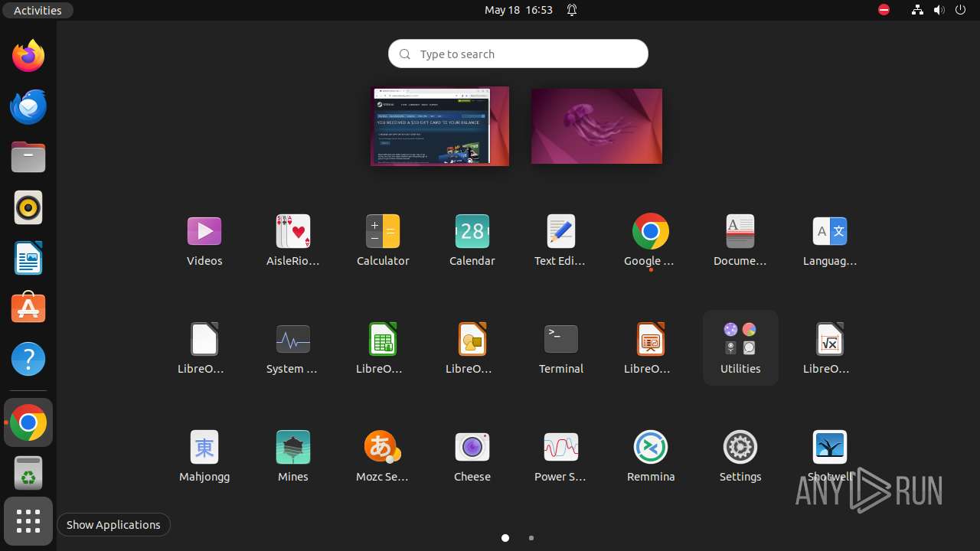
Task: Open the Videos app
Action: click(x=204, y=231)
